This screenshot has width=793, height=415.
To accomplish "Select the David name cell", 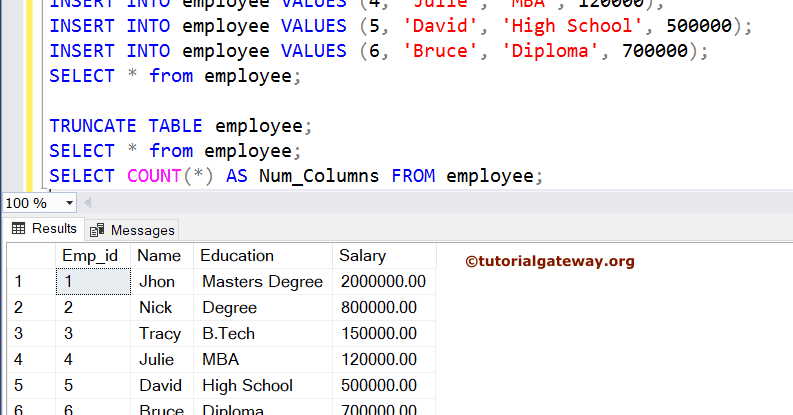I will click(x=162, y=386).
